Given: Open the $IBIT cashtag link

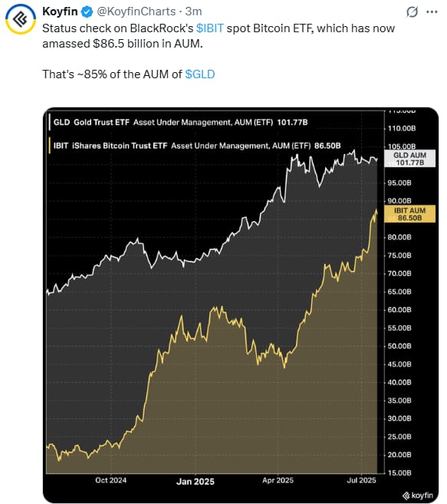Looking at the screenshot, I should (210, 28).
